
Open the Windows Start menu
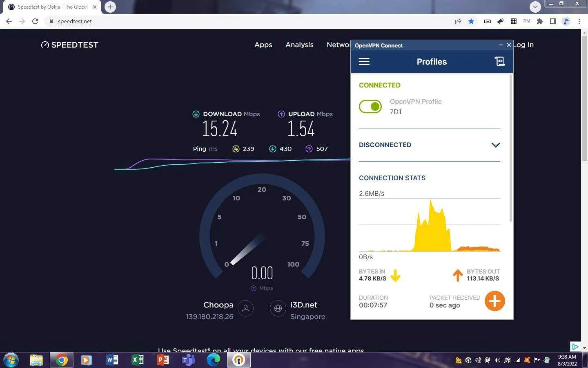point(11,360)
